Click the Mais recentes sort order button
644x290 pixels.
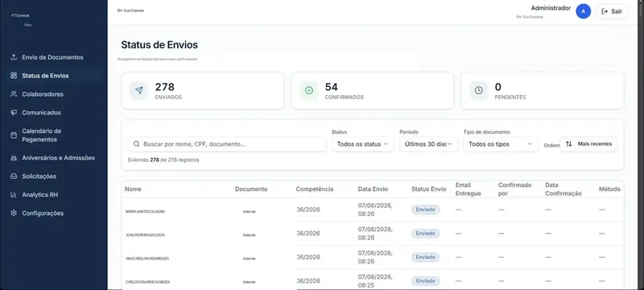[588, 143]
